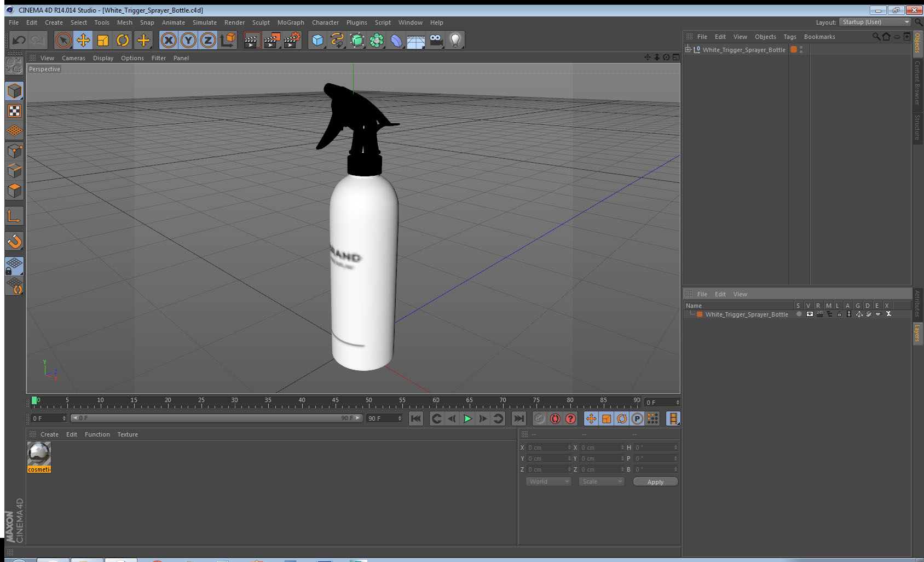Activate the Move tool in top toolbar
924x562 pixels.
83,40
